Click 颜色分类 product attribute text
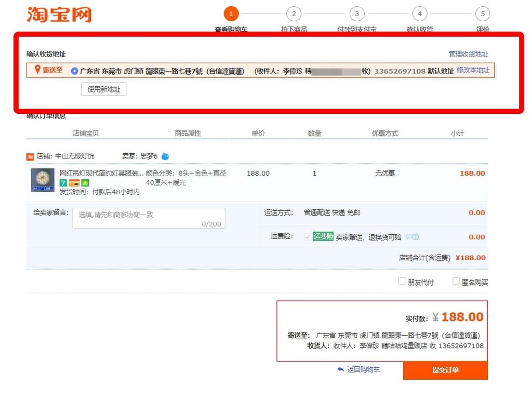532x400 pixels. click(x=186, y=178)
